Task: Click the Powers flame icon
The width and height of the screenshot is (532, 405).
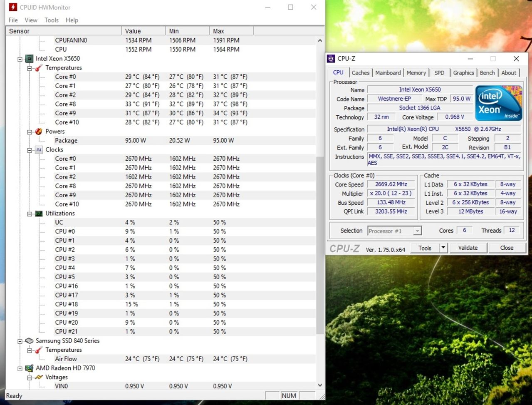Action: [39, 132]
